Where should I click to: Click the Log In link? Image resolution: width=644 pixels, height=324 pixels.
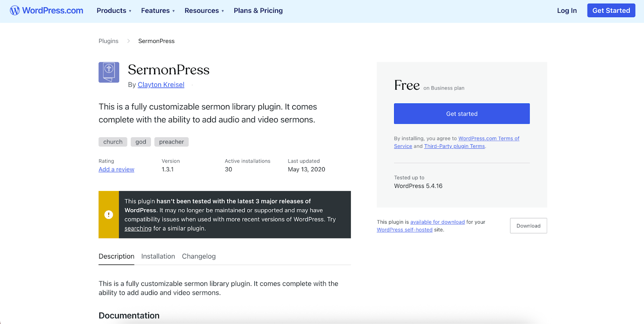coord(567,11)
